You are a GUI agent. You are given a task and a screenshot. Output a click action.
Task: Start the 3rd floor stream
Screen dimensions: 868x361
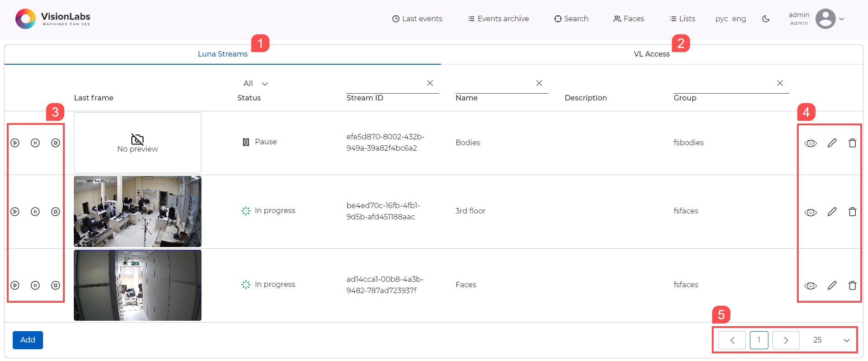tap(15, 212)
